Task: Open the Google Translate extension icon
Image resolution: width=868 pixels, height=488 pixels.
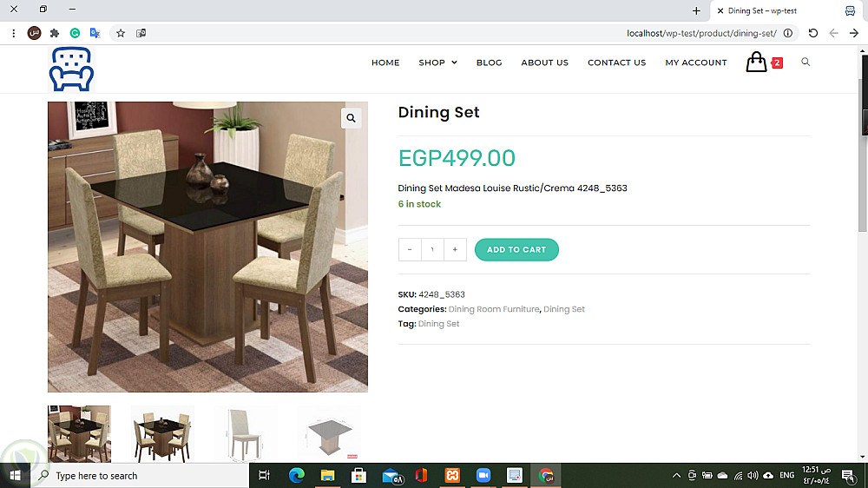Action: pos(95,33)
